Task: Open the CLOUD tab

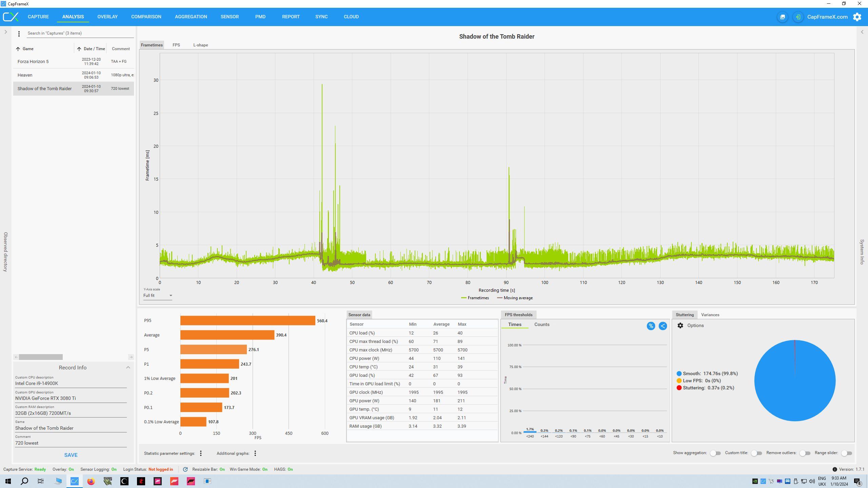Action: (x=351, y=17)
